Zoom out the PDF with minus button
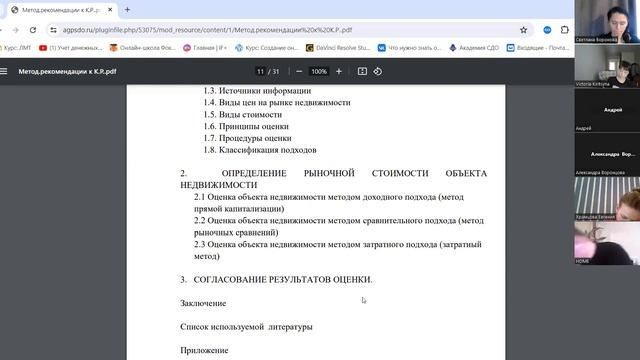 (299, 71)
